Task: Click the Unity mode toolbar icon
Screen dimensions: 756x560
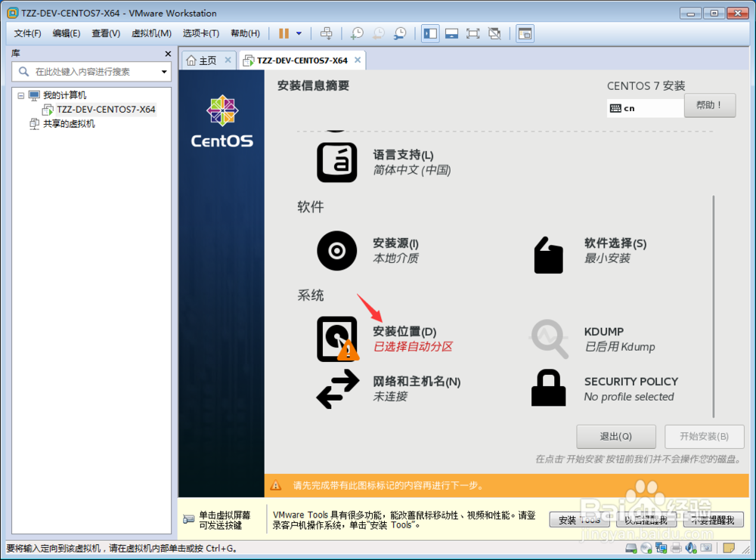Action: click(x=494, y=33)
